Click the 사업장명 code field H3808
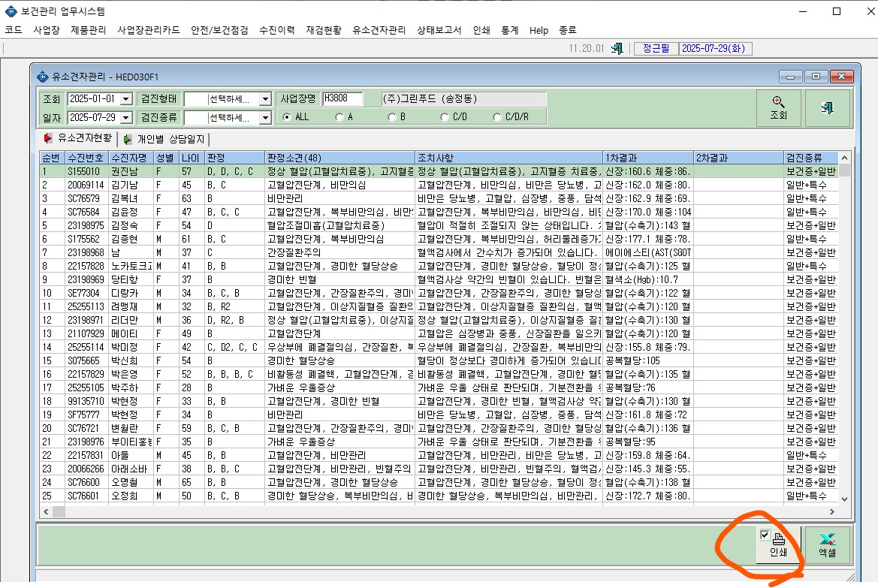This screenshot has height=588, width=878. (342, 98)
